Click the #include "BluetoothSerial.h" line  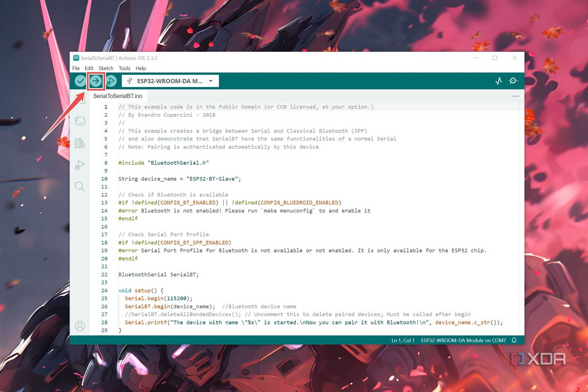tap(164, 163)
